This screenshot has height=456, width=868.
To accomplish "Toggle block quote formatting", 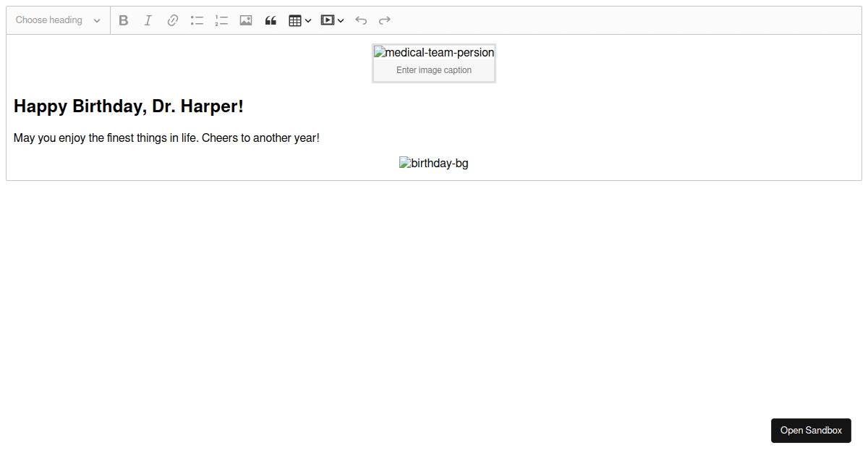I will [271, 20].
